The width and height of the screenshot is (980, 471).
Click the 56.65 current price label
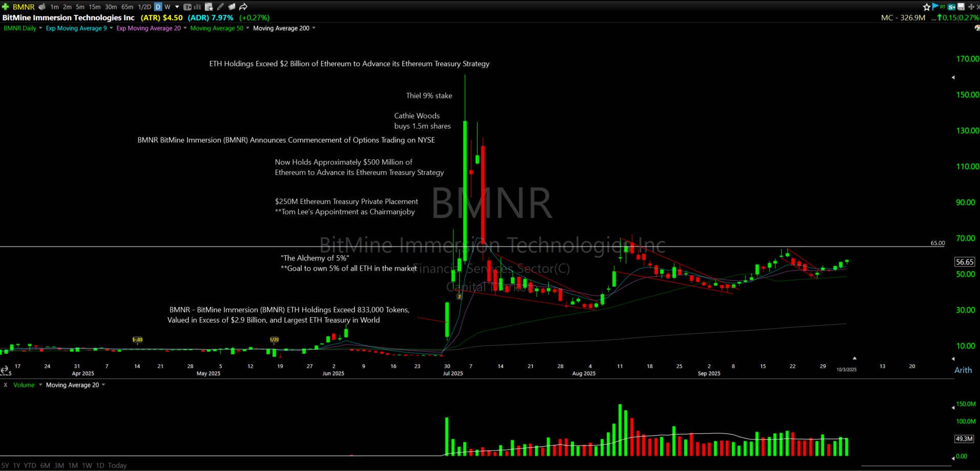pos(964,262)
